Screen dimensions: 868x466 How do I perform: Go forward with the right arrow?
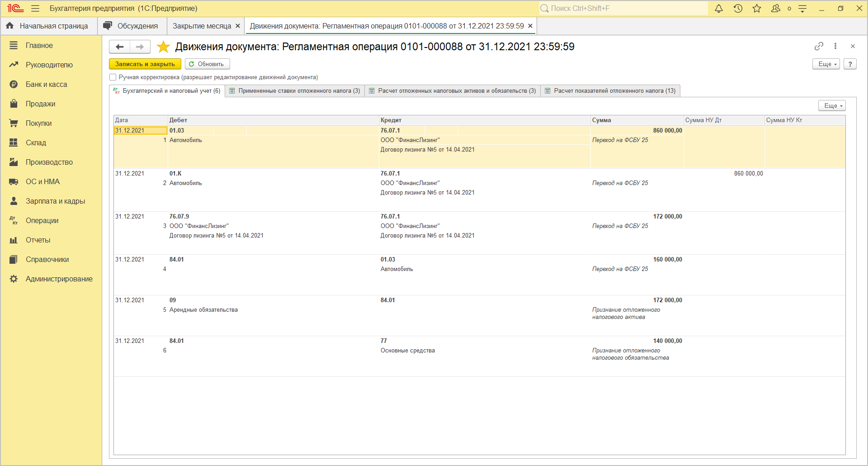[x=140, y=47]
